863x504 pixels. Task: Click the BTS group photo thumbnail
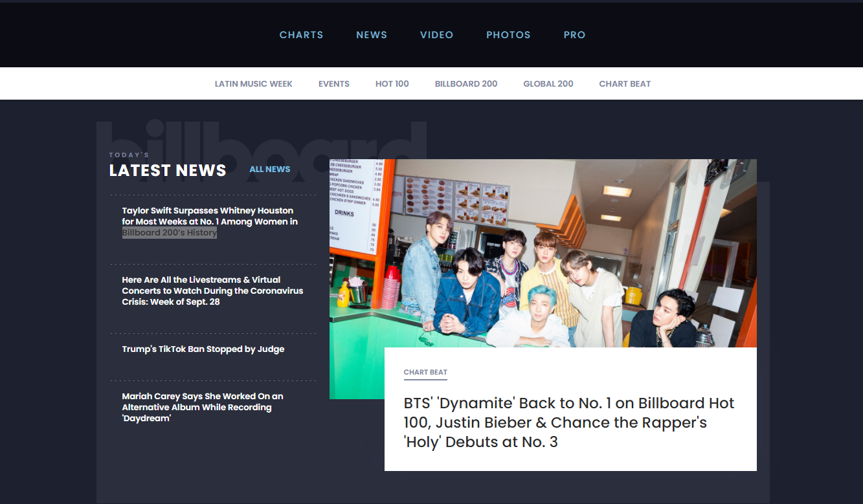pyautogui.click(x=543, y=253)
